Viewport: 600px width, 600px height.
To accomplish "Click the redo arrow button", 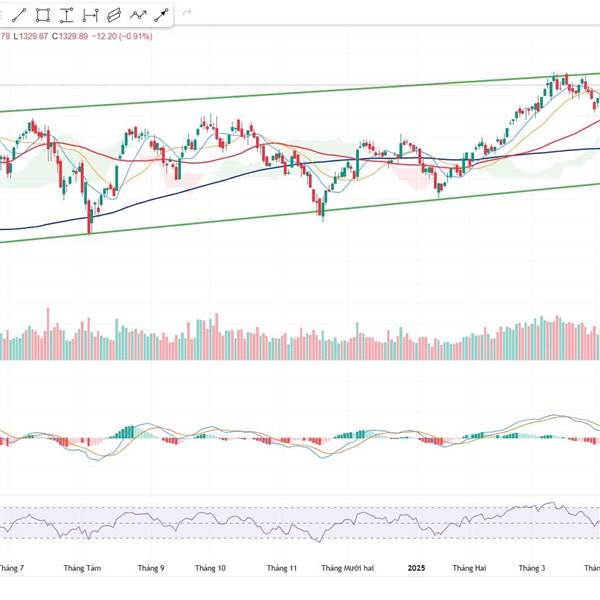I will tap(187, 13).
